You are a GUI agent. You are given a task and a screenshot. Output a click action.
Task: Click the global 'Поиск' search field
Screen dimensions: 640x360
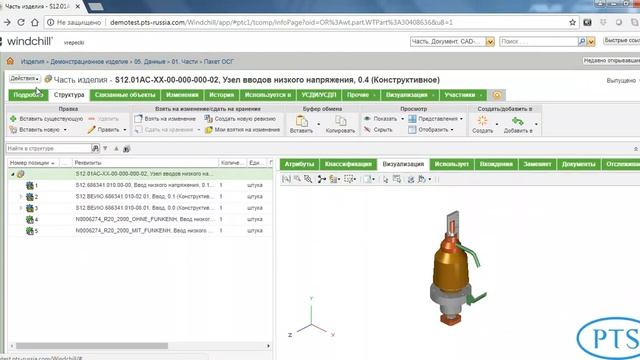point(539,42)
